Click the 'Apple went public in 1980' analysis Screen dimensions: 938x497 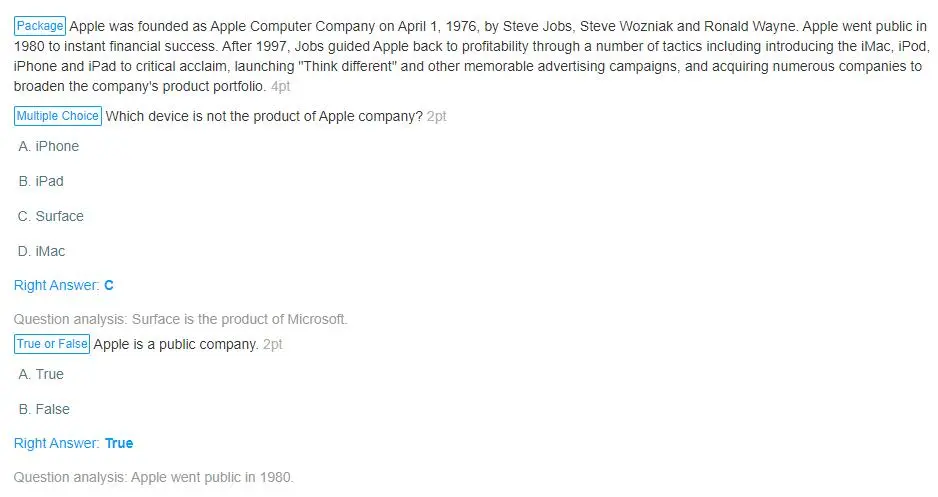tap(154, 477)
